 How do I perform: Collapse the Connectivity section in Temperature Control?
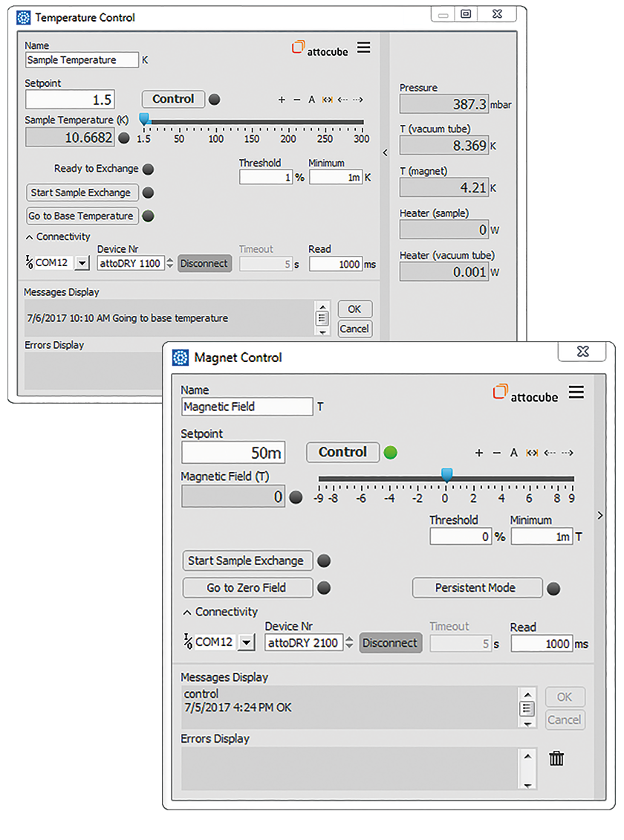pyautogui.click(x=30, y=236)
